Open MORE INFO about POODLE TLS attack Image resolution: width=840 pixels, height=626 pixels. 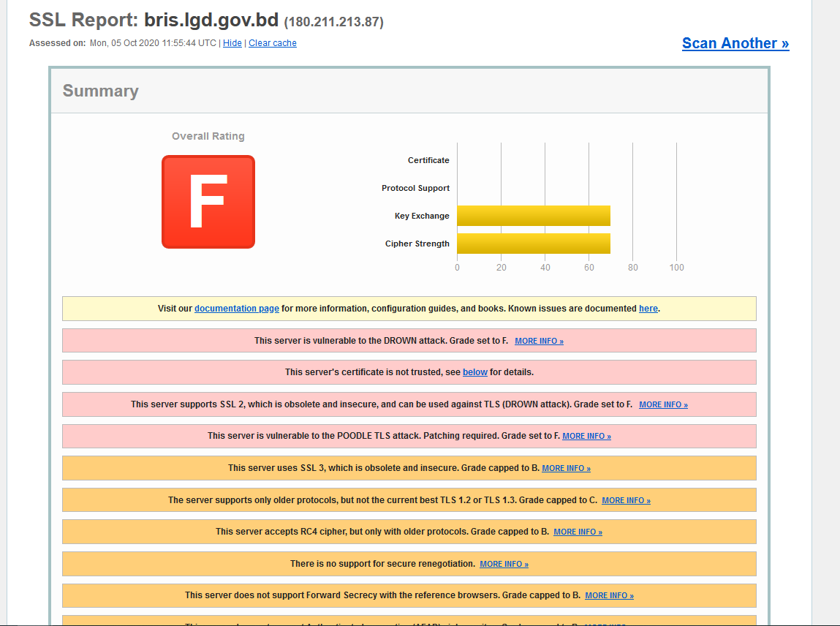coord(586,436)
